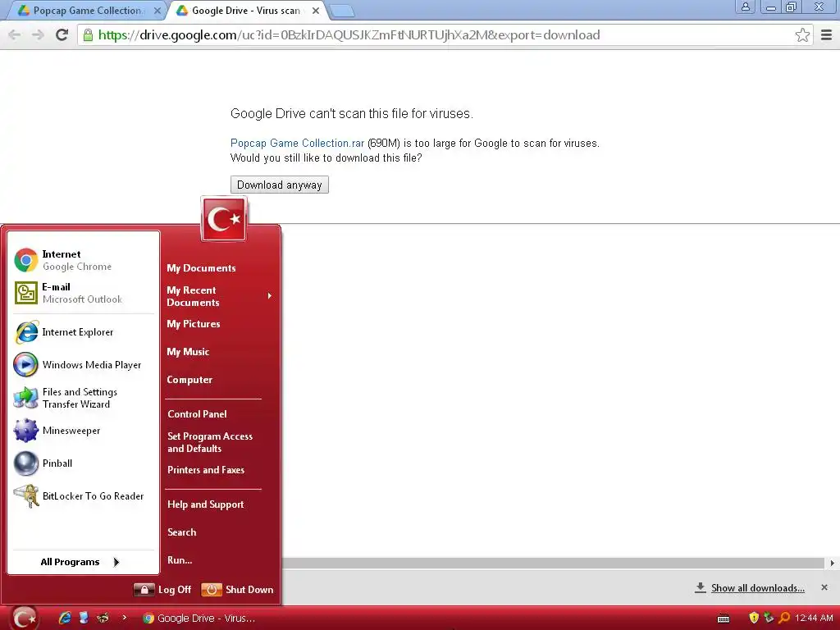The height and width of the screenshot is (630, 840).
Task: Go forward in Chrome browser
Action: pos(38,34)
